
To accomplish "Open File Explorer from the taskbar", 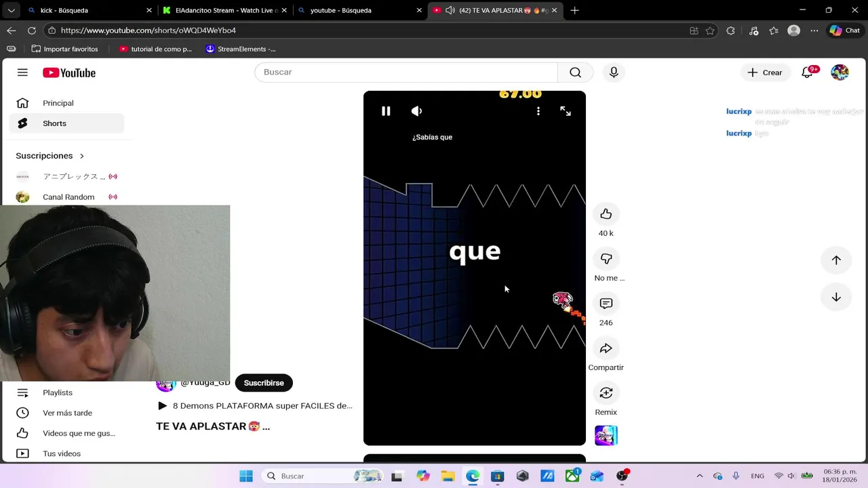I will pos(448,476).
